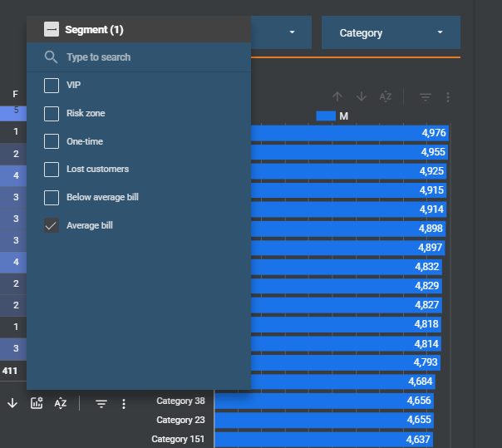Click the bar labeled 4,955

pyautogui.click(x=349, y=152)
